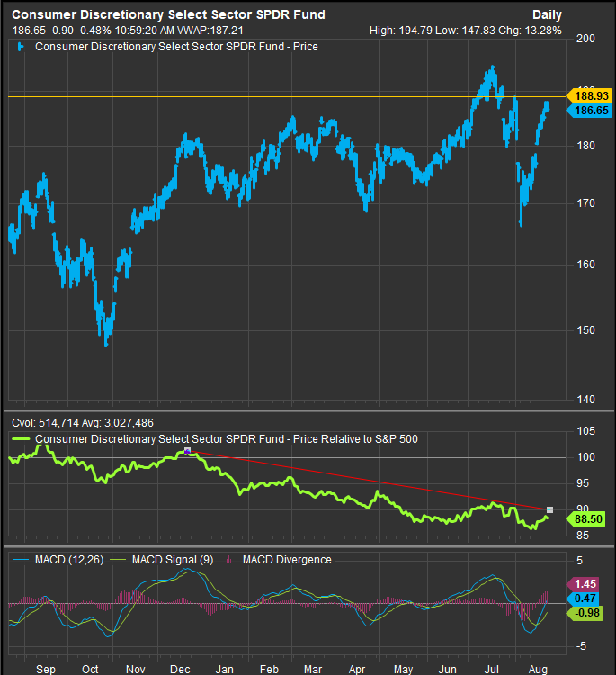The width and height of the screenshot is (616, 675).
Task: Click the last price value 186.65 in header
Action: (x=29, y=31)
